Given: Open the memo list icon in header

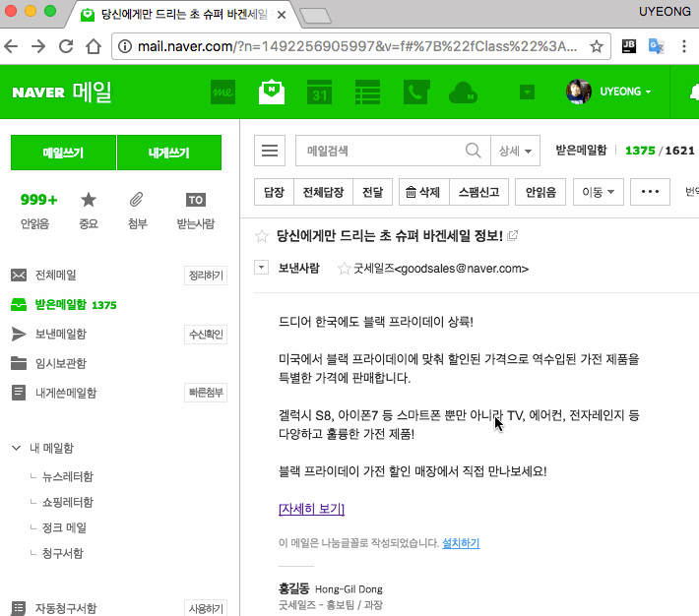Looking at the screenshot, I should pos(367,92).
